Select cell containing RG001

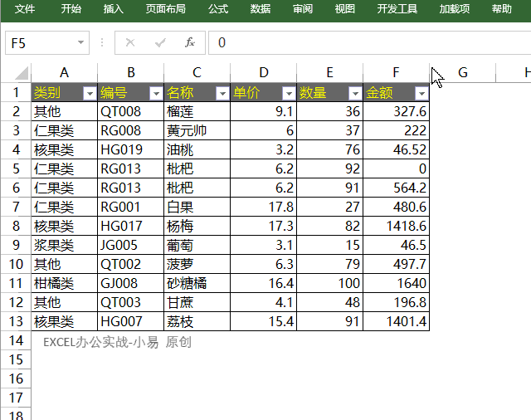coord(131,207)
